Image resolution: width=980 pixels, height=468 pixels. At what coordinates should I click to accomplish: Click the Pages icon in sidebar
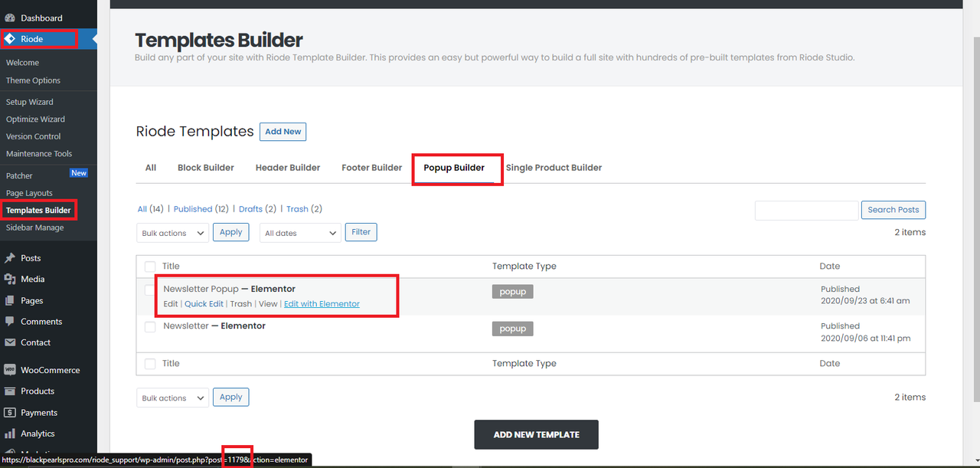tap(10, 301)
